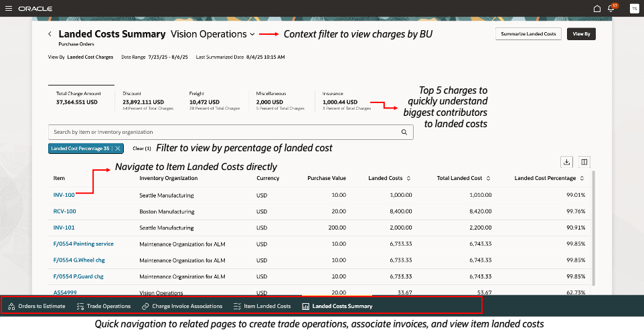Sort by the Landed Costs column
This screenshot has height=336, width=644.
click(x=408, y=178)
